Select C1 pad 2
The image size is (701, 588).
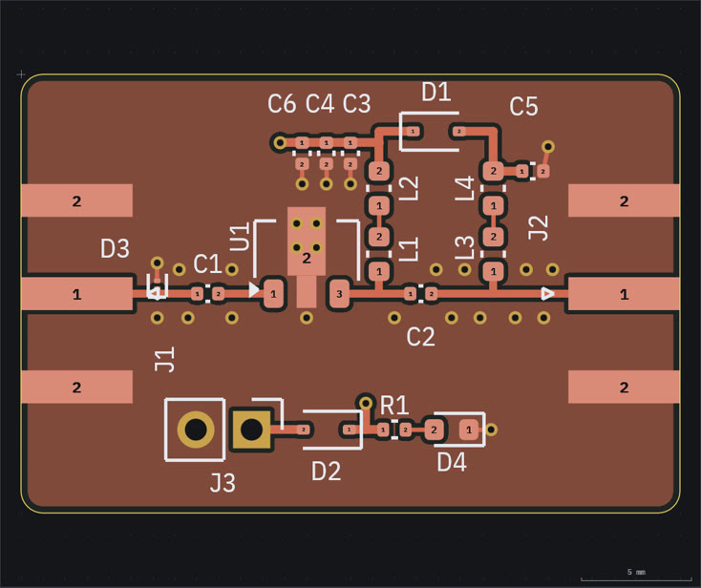[x=218, y=294]
